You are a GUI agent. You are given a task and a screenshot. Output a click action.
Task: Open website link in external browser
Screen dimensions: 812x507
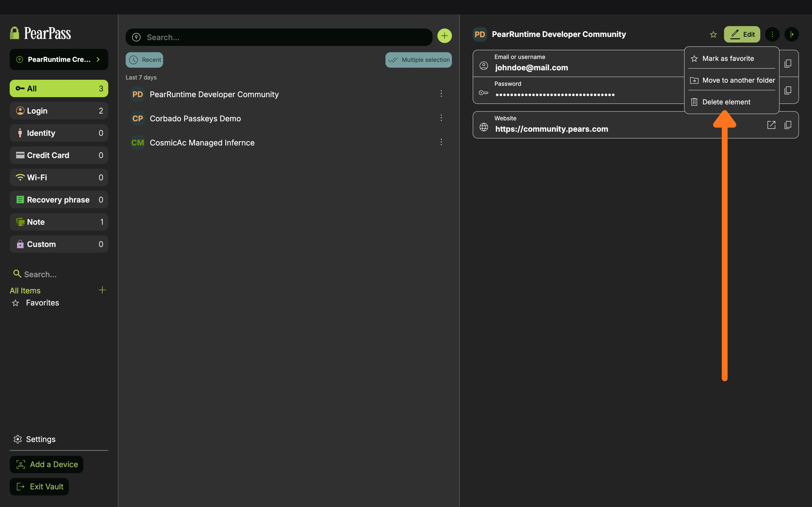[771, 125]
